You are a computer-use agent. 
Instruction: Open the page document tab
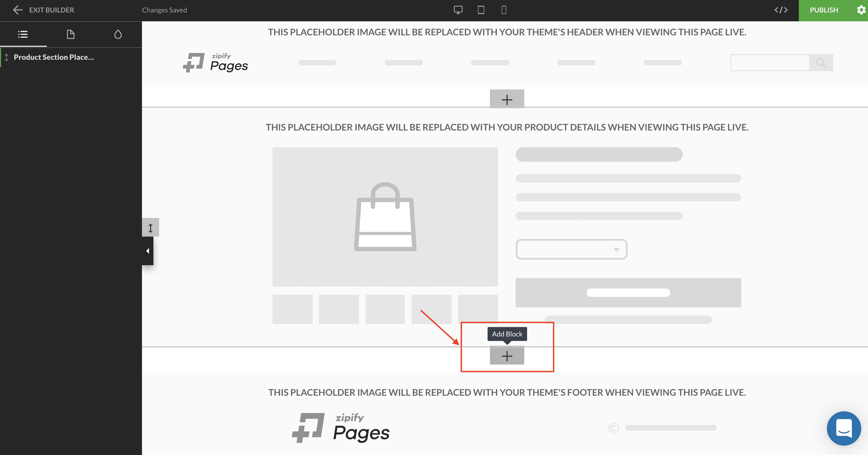click(70, 34)
